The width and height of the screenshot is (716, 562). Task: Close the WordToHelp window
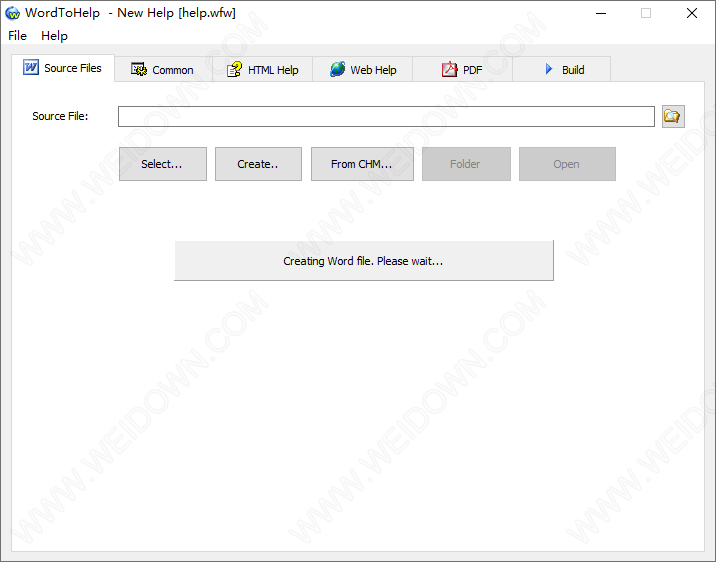click(692, 13)
